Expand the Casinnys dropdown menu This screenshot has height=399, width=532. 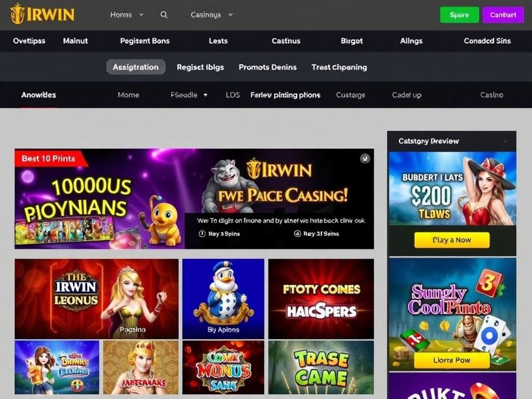click(211, 15)
